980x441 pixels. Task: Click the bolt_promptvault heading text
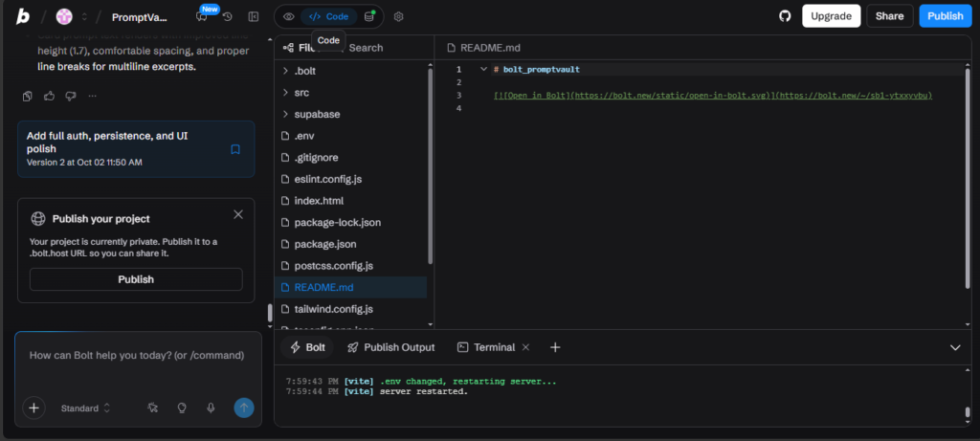tap(542, 70)
